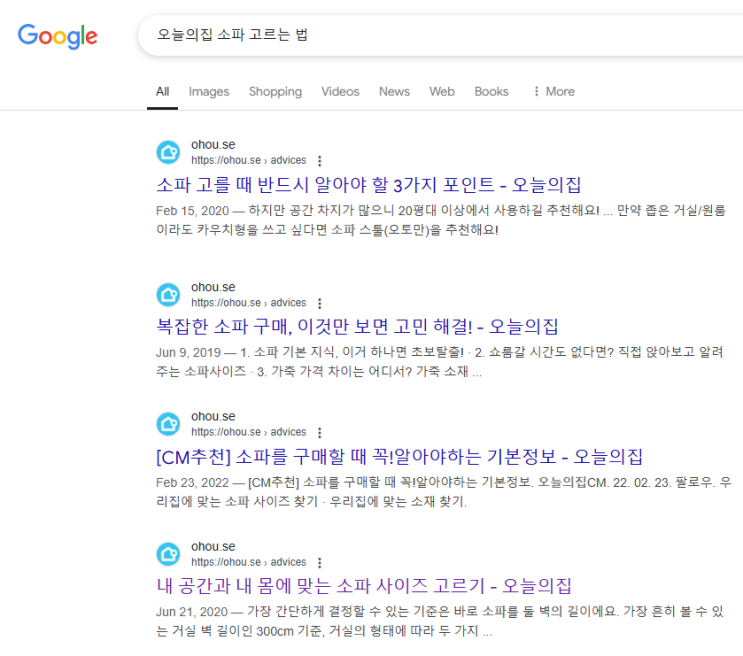This screenshot has width=743, height=656.
Task: Click the snippet dated Jun 21, 2020
Action: [440, 621]
